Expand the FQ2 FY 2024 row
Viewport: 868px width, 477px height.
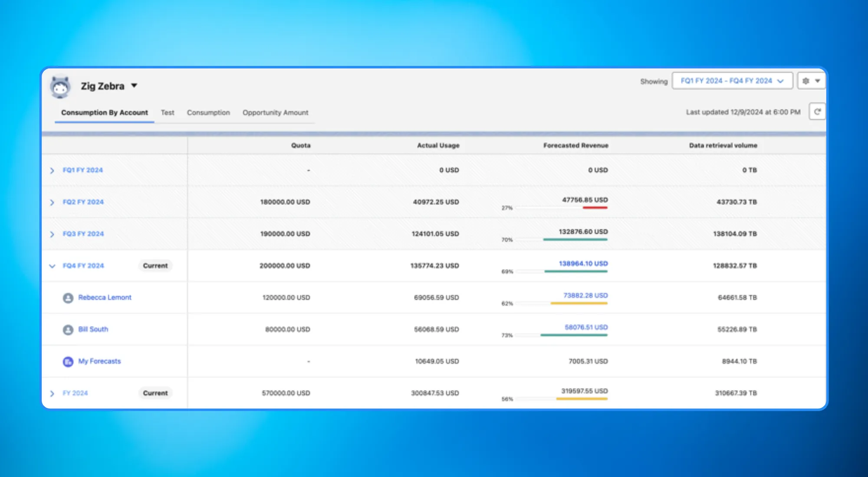52,203
